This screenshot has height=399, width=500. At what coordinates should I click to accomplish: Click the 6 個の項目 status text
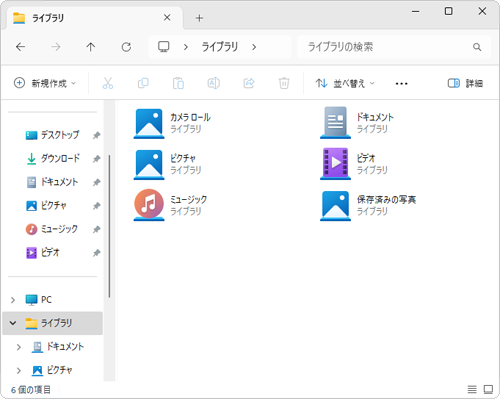[x=31, y=389]
